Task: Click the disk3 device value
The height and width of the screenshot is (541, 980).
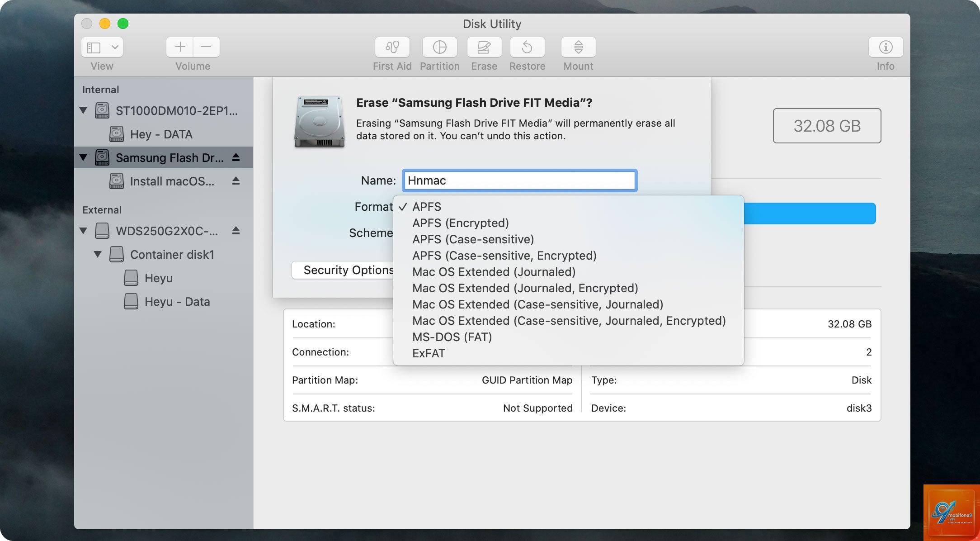Action: (x=859, y=408)
